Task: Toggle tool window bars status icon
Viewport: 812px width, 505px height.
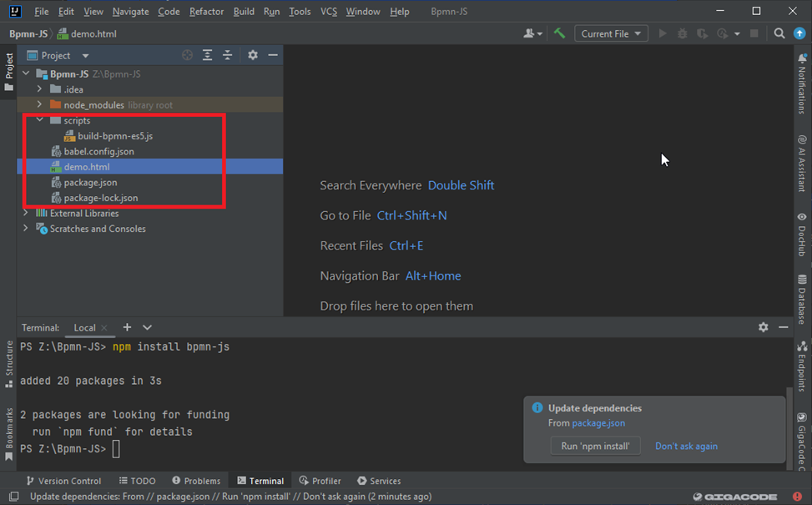Action: pyautogui.click(x=14, y=497)
